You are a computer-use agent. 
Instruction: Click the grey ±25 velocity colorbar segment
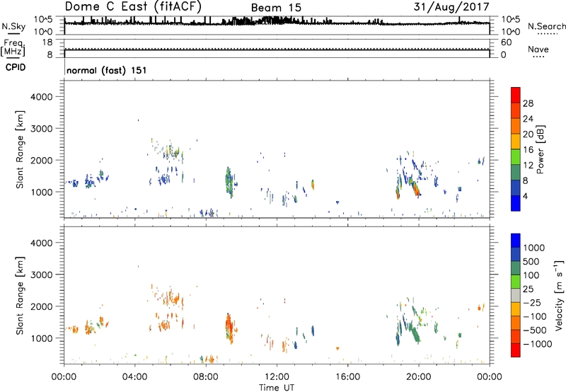coord(516,296)
